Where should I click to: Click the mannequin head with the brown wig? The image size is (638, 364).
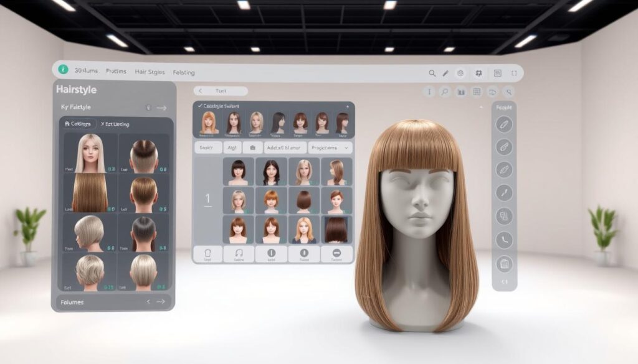pyautogui.click(x=417, y=225)
